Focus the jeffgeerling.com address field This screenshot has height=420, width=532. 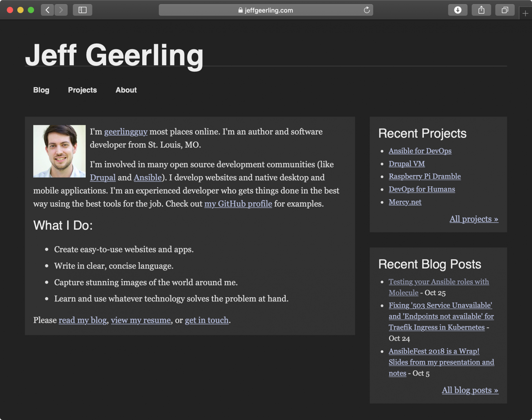266,10
